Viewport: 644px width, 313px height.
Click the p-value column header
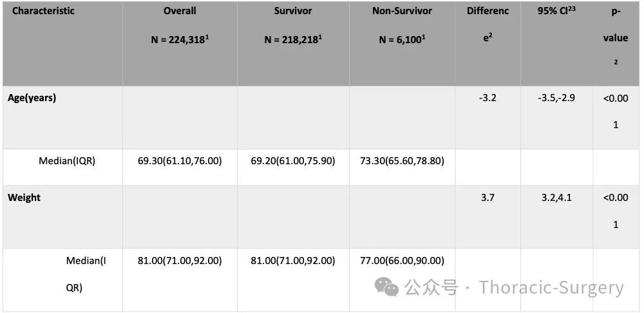point(616,38)
